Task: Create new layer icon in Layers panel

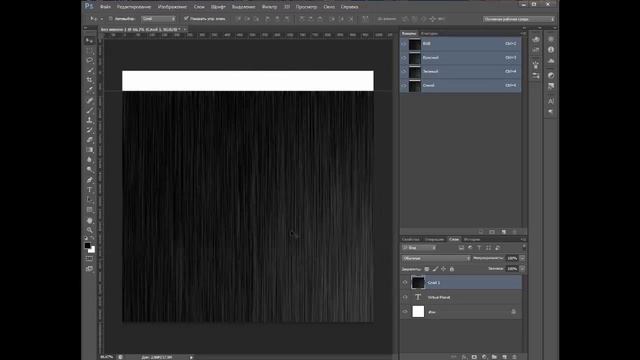Action: tap(504, 357)
